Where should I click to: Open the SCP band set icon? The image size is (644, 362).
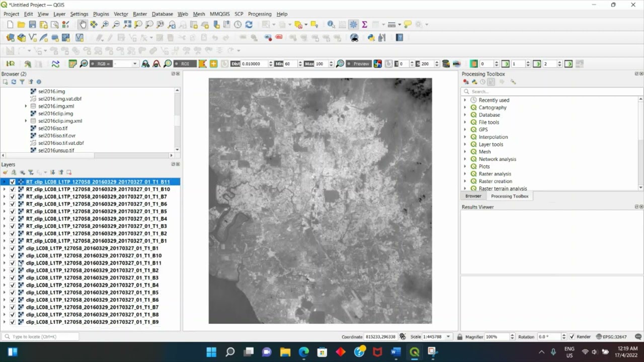pos(72,64)
